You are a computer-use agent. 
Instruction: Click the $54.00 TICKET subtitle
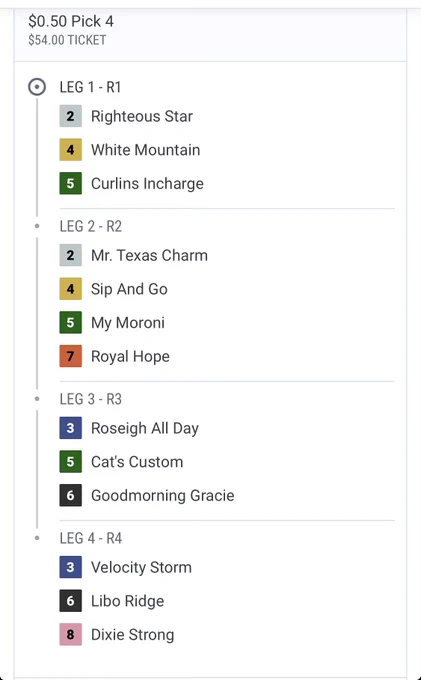pyautogui.click(x=67, y=40)
